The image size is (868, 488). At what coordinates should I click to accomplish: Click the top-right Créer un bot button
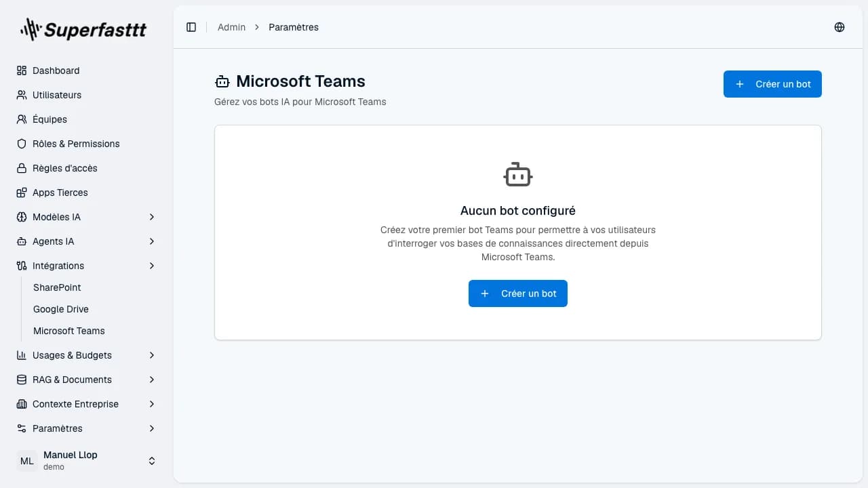[x=772, y=84]
